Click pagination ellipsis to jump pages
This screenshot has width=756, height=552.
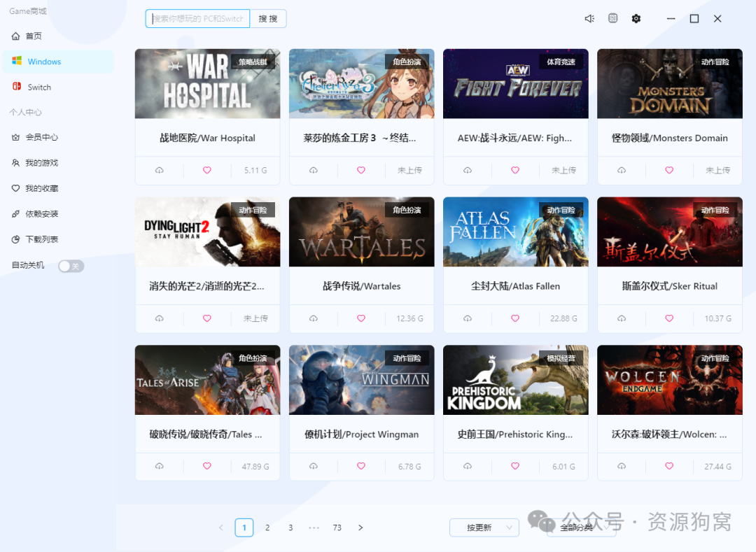(x=314, y=528)
